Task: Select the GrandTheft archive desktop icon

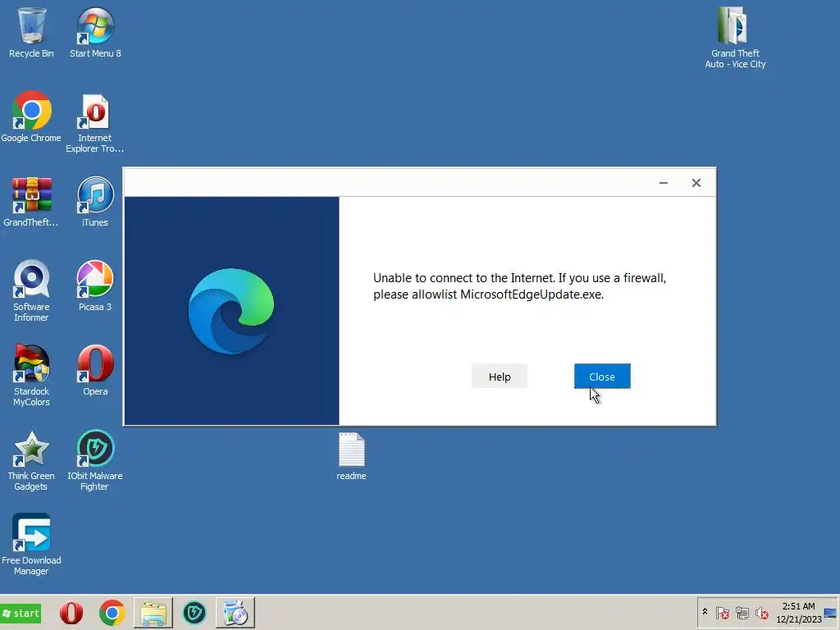Action: click(x=31, y=202)
